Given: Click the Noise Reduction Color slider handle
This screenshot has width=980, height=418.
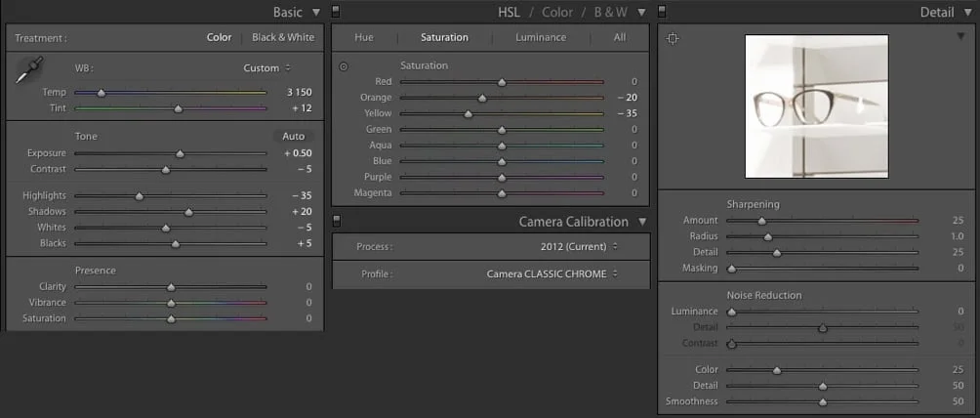Looking at the screenshot, I should pos(777,370).
